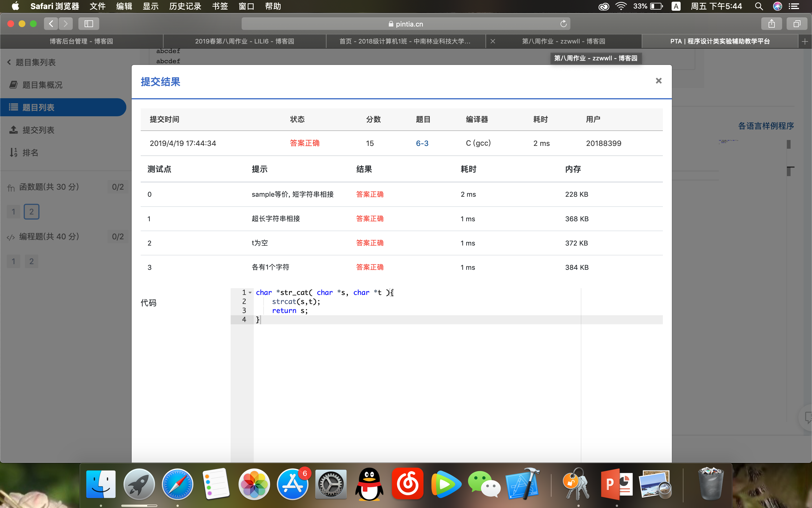The height and width of the screenshot is (508, 812).
Task: Toggle the Safari sidebar button
Action: (89, 23)
